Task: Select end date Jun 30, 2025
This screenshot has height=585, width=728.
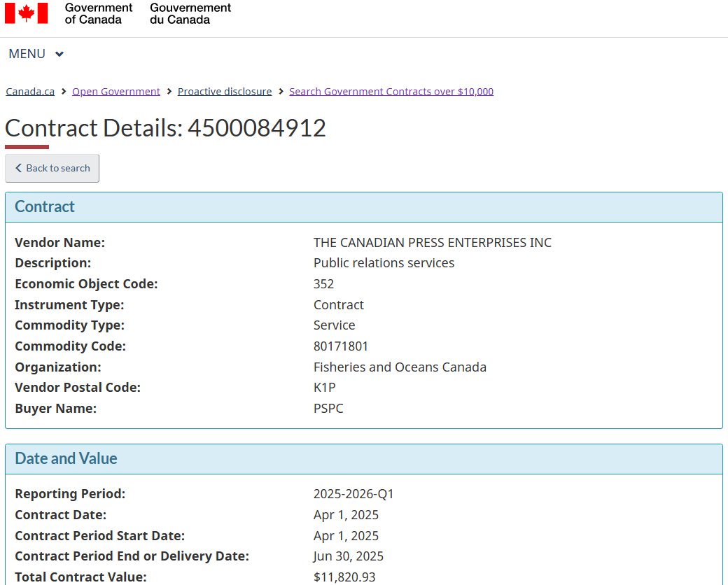Action: [348, 556]
